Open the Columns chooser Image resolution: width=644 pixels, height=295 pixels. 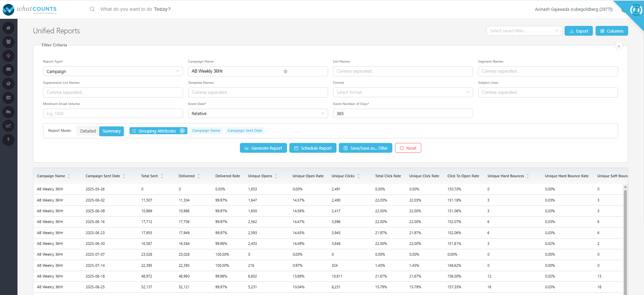[x=612, y=31]
